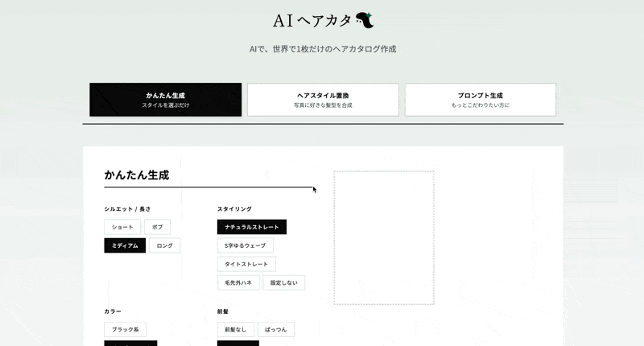Image resolution: width=644 pixels, height=346 pixels.
Task: Click the AIで、世界で1枚だけのヘアカタログ作成 tagline
Action: pyautogui.click(x=323, y=49)
